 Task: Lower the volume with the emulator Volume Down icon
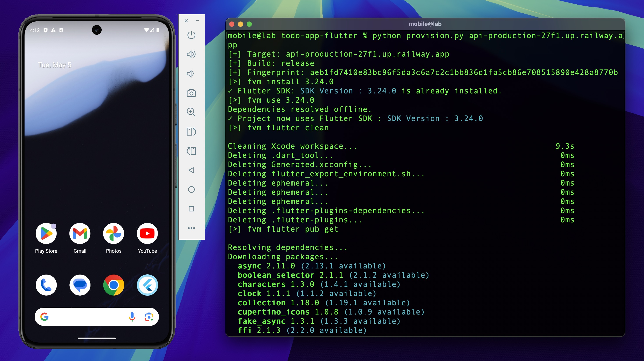click(x=191, y=74)
